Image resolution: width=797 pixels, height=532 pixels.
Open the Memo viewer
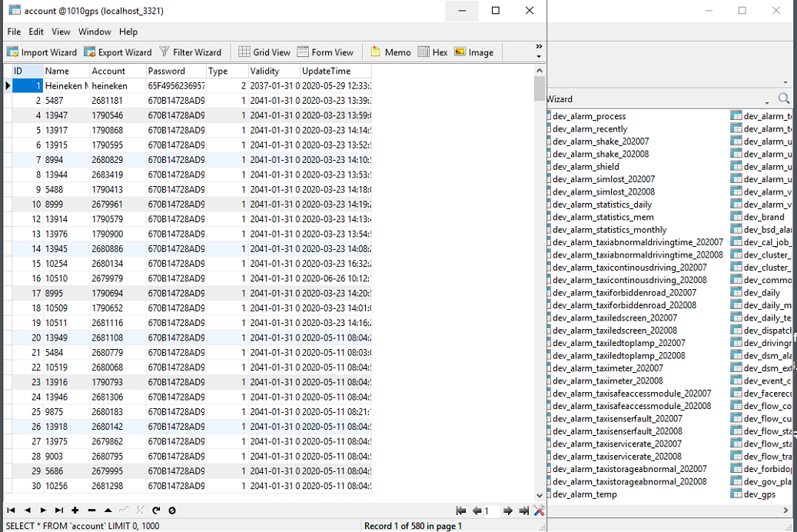click(390, 52)
